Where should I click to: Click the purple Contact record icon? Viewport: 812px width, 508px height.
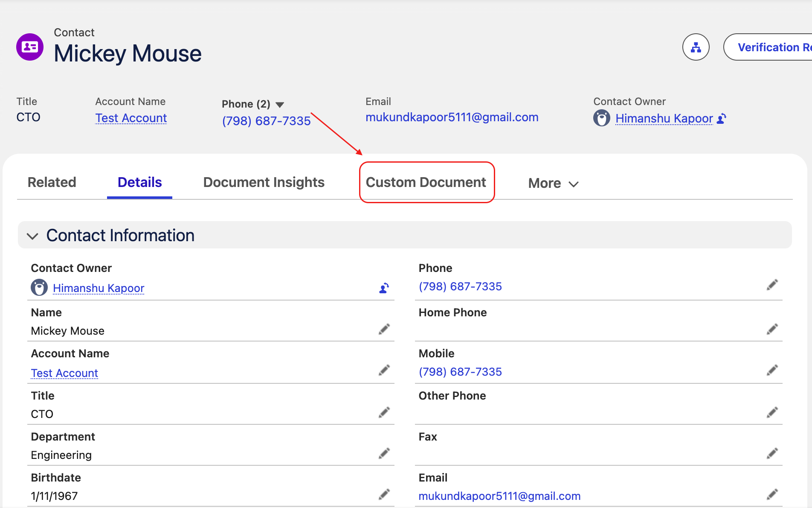(x=29, y=47)
